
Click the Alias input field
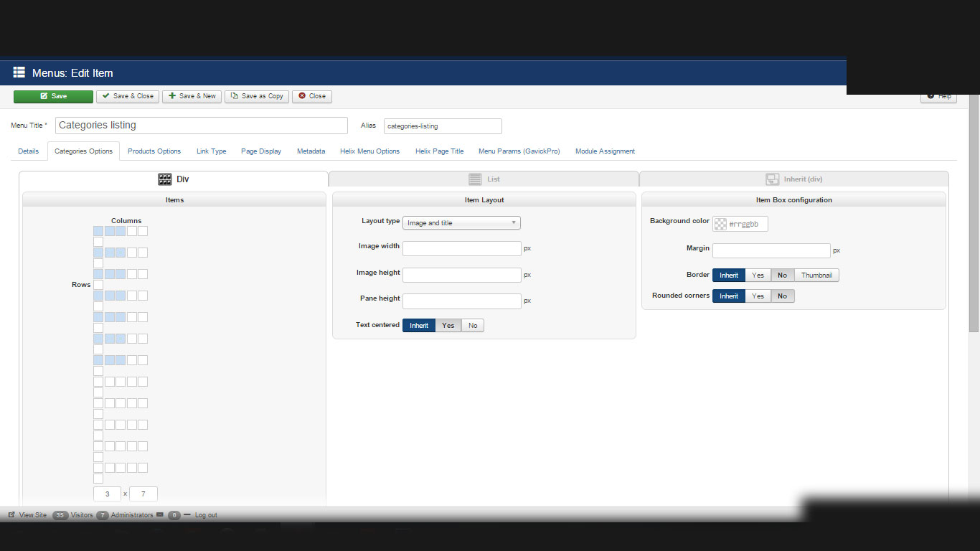tap(443, 126)
